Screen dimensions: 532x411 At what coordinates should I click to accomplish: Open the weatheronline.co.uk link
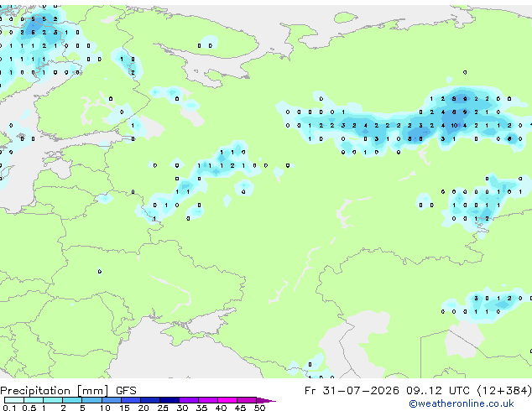click(x=462, y=403)
